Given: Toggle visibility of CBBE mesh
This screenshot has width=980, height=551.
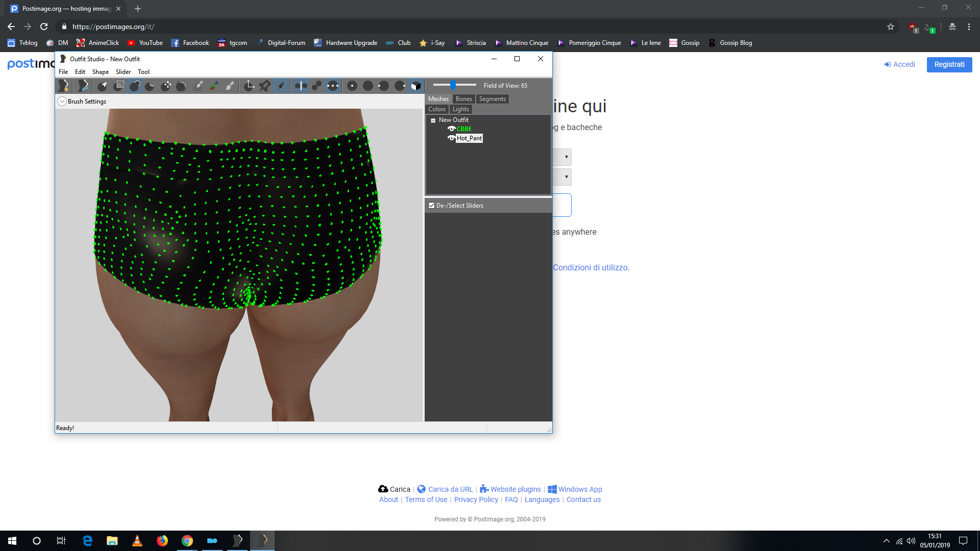Looking at the screenshot, I should 451,129.
